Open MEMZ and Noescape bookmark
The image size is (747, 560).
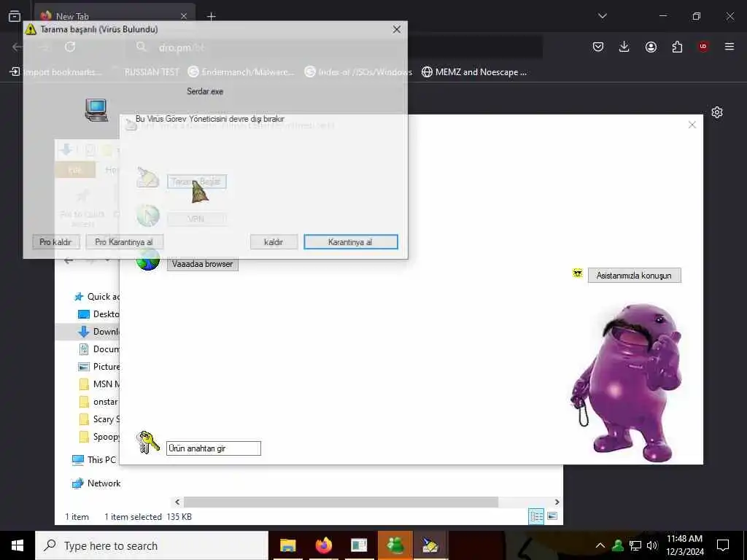point(474,72)
